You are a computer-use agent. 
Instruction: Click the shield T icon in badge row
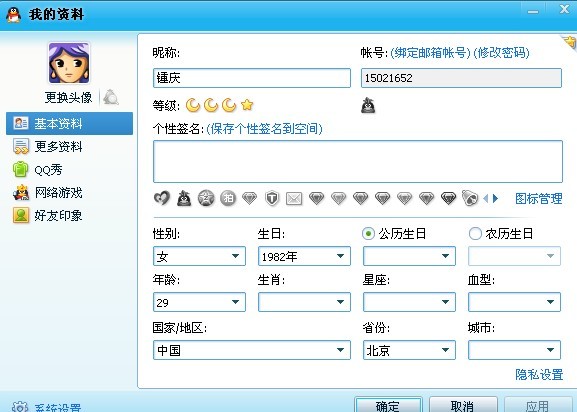click(x=272, y=199)
